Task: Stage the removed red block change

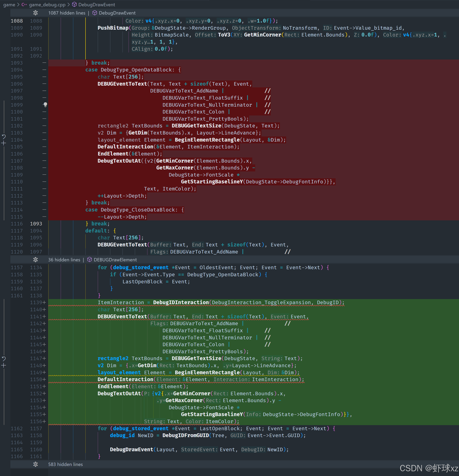Action: click(4, 143)
